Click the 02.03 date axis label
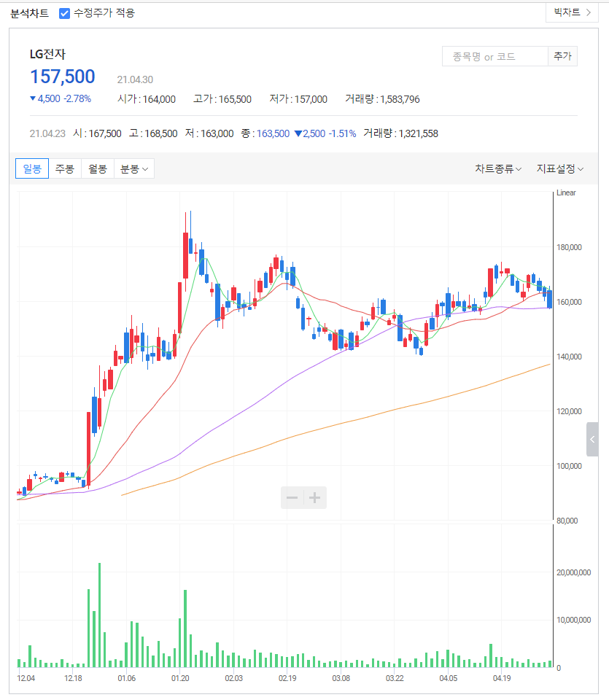609x700 pixels. (233, 678)
